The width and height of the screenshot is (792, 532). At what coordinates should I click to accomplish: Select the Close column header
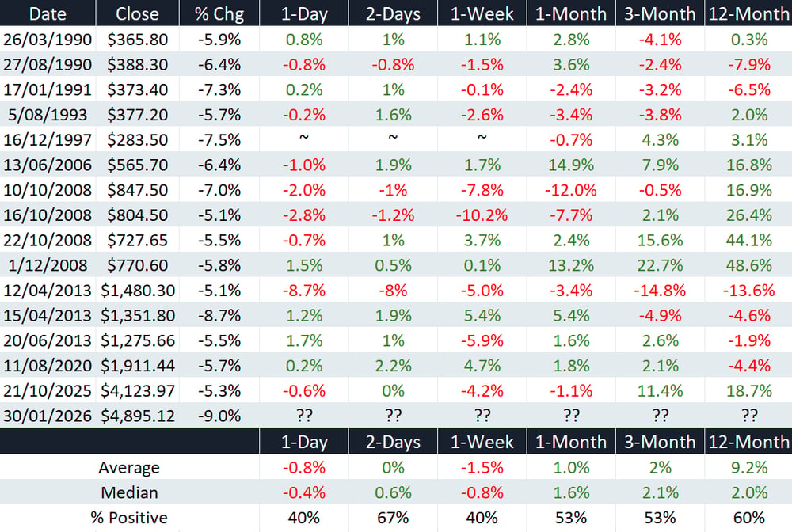(137, 13)
